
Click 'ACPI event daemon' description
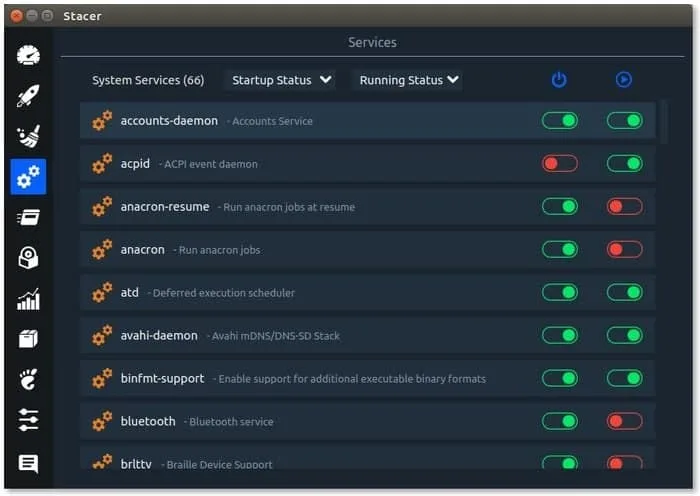click(x=211, y=164)
